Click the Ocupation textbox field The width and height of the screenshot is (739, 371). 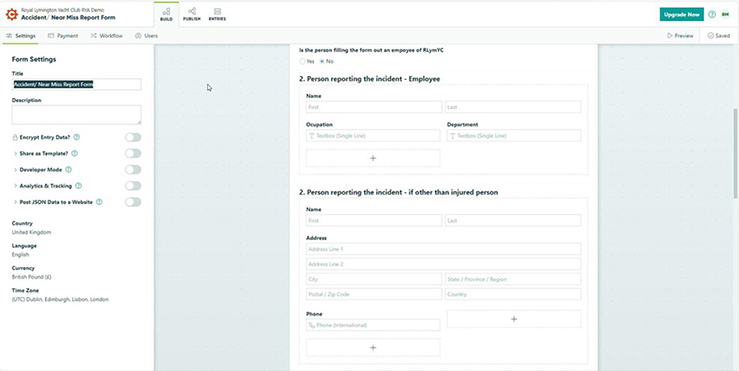click(373, 136)
